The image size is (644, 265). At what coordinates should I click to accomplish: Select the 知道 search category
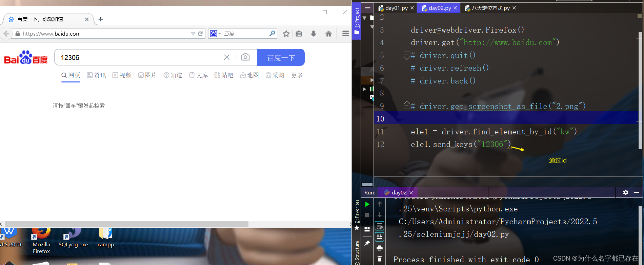(173, 75)
